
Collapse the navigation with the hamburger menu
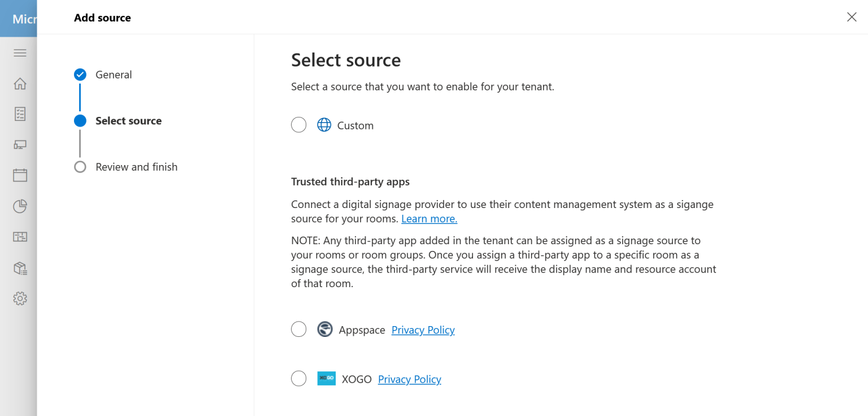(x=20, y=53)
